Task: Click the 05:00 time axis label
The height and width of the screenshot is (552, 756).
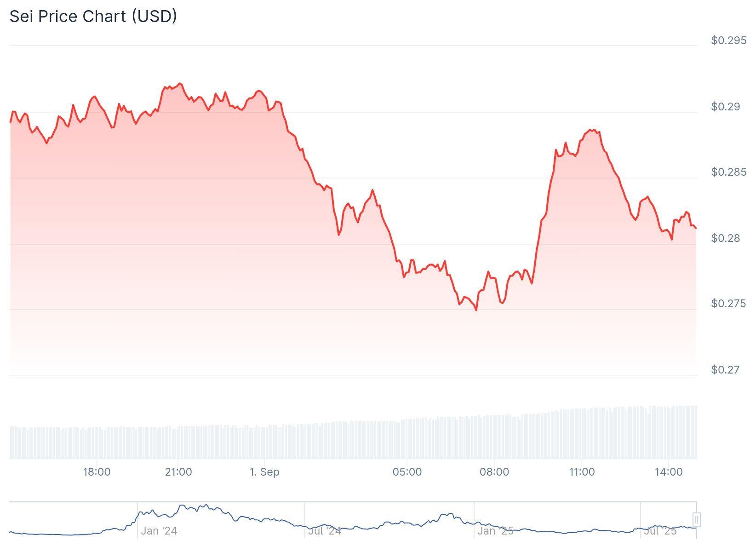Action: (407, 472)
